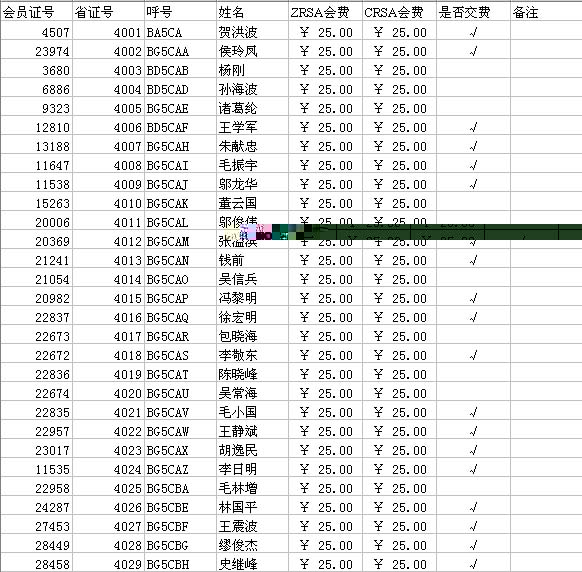The image size is (582, 572).
Task: Click name cell 毛振宇
Action: [252, 163]
